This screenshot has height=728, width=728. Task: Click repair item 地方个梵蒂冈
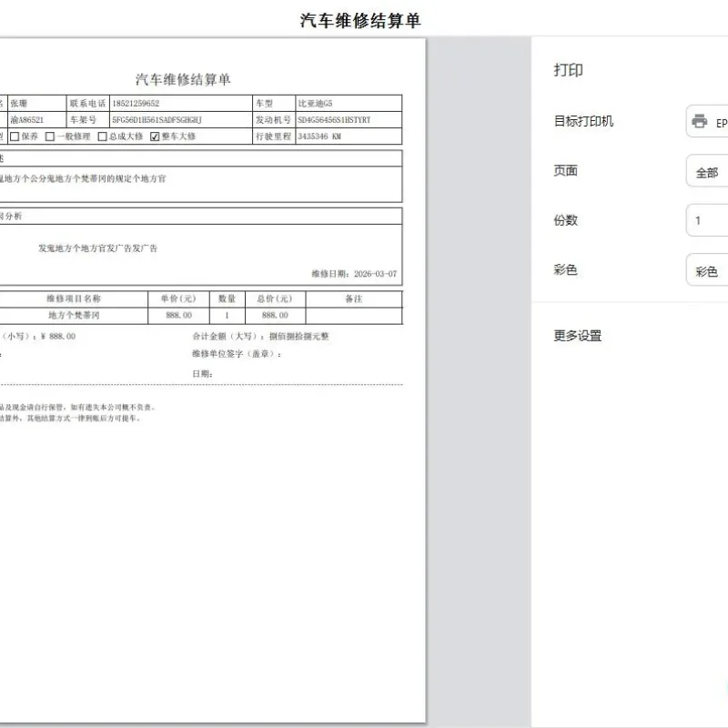pyautogui.click(x=74, y=315)
